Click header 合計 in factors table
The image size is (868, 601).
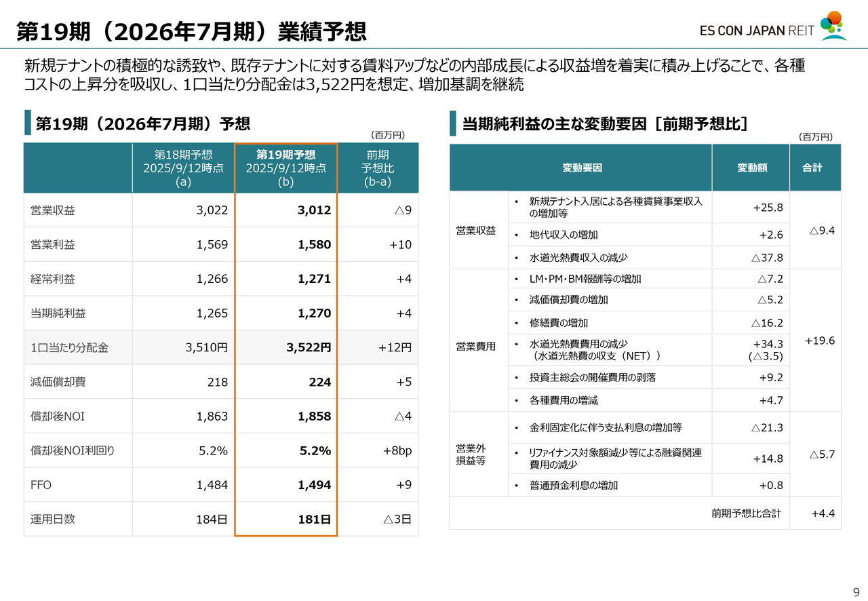click(812, 168)
